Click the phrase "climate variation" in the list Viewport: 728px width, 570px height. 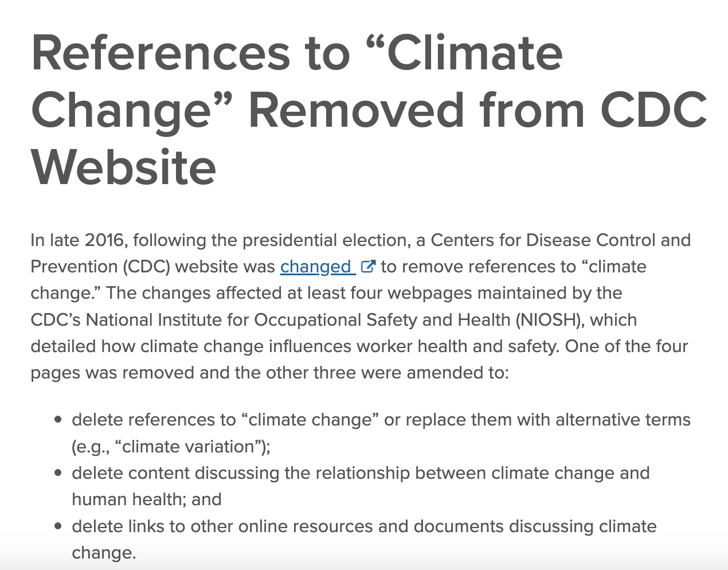click(188, 446)
